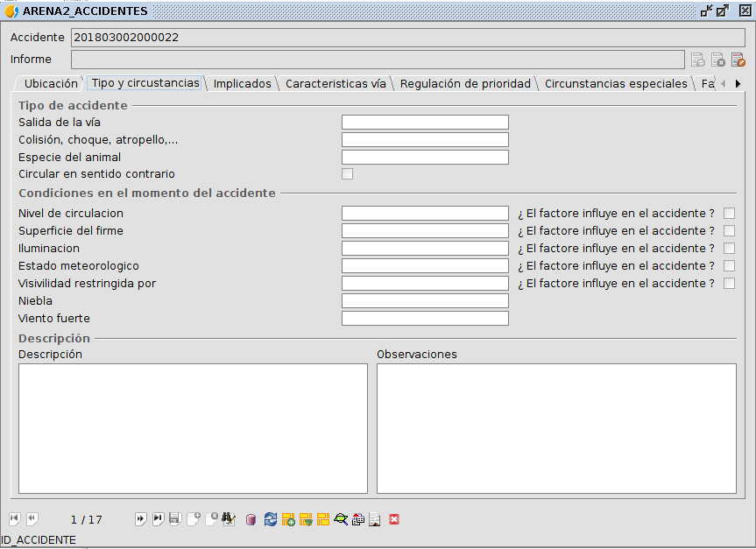This screenshot has height=549, width=756.
Task: Select the Regulación de prioridad tab
Action: pyautogui.click(x=465, y=84)
